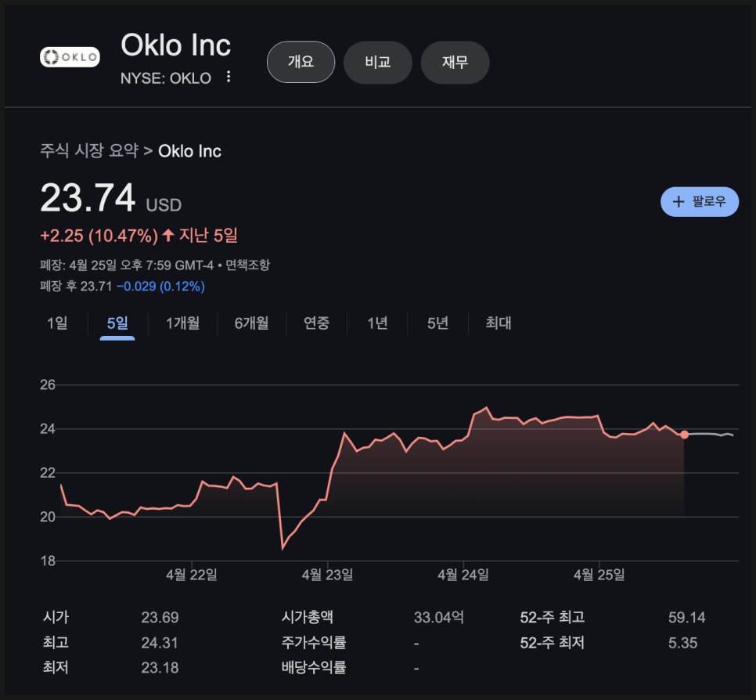
Task: Open the 주식 시장 요약 breadcrumb link
Action: [x=89, y=151]
